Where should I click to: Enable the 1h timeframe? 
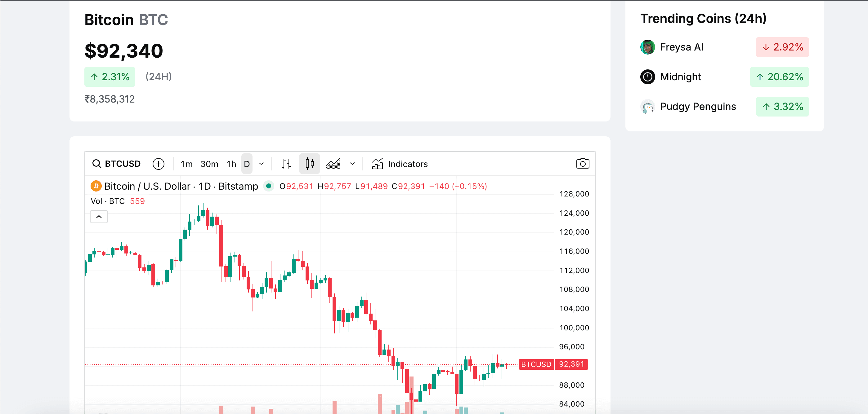click(x=231, y=164)
